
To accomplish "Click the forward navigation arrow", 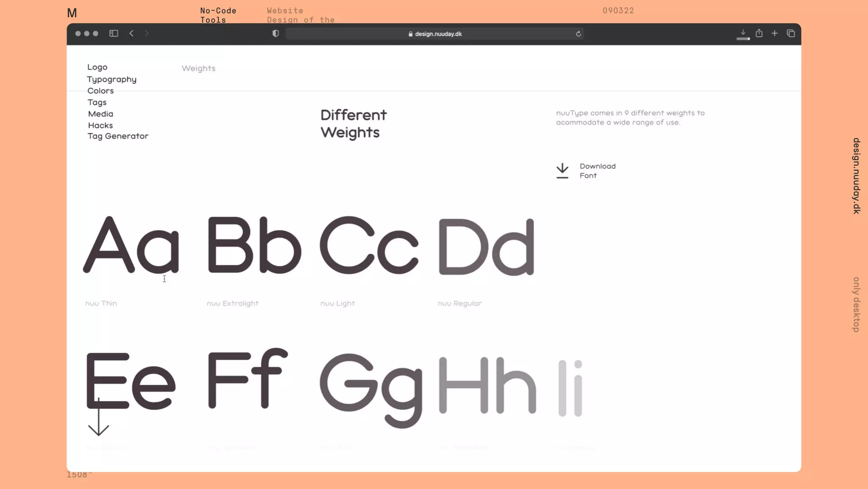I will tap(147, 34).
